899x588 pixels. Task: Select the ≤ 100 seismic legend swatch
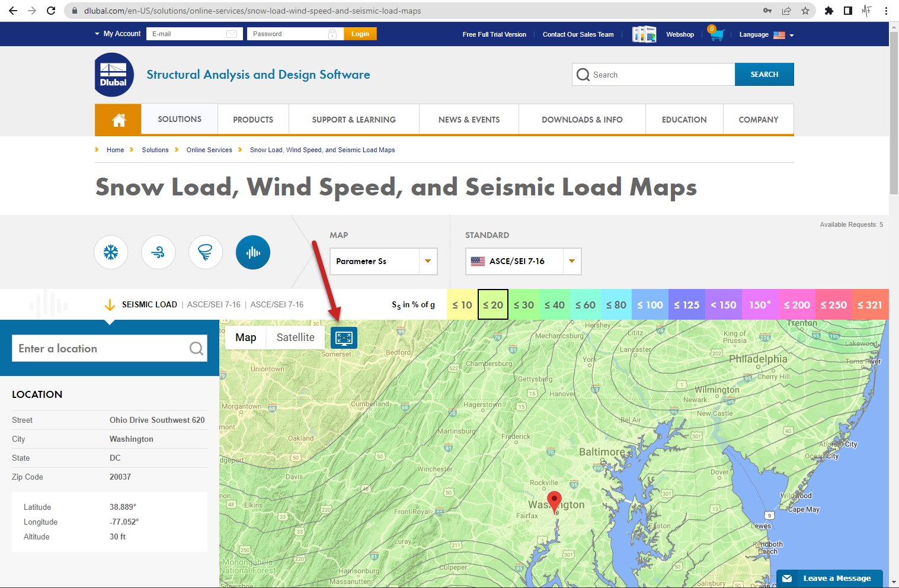tap(650, 304)
